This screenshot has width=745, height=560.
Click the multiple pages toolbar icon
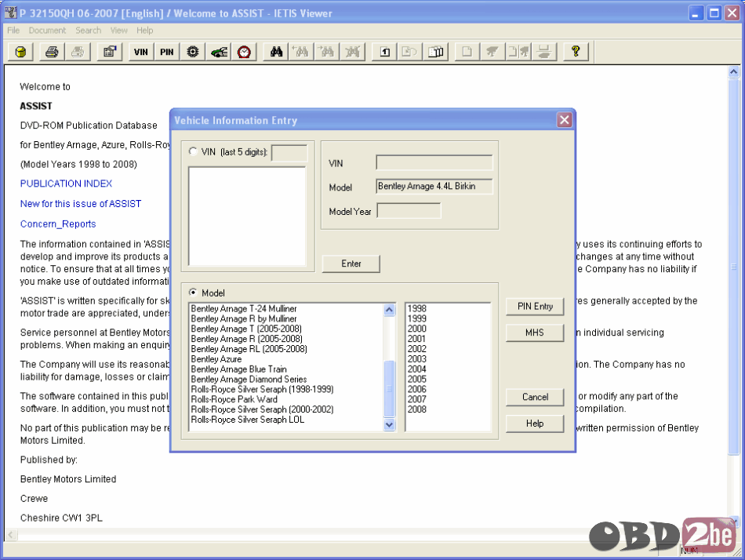tap(435, 52)
